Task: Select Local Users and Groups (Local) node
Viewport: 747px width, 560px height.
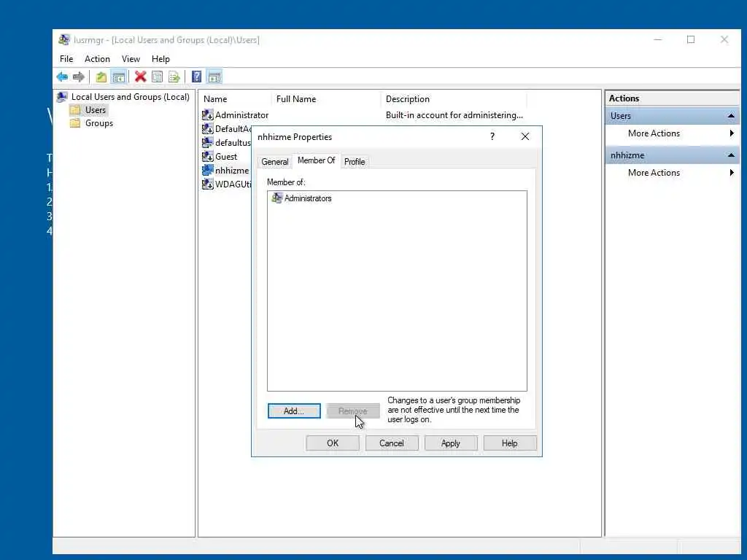Action: [x=130, y=97]
